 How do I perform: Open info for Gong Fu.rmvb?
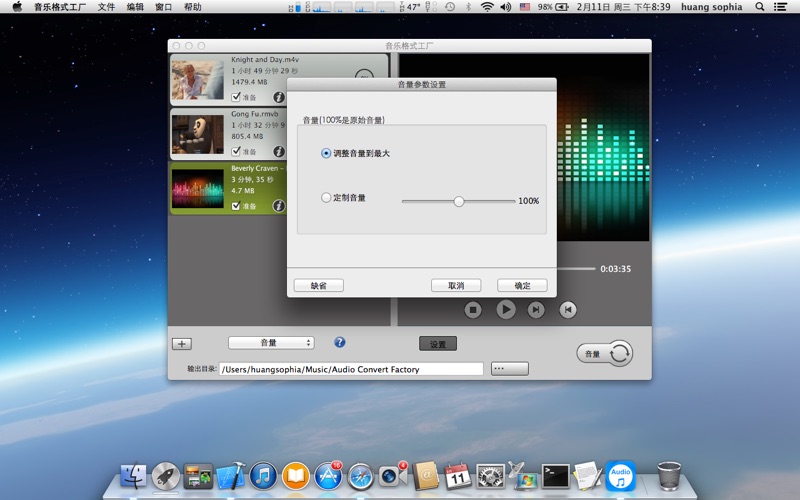pos(279,152)
